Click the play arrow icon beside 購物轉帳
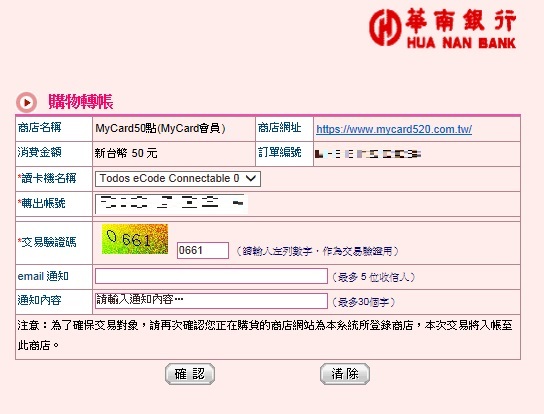544x414 pixels. pyautogui.click(x=26, y=102)
